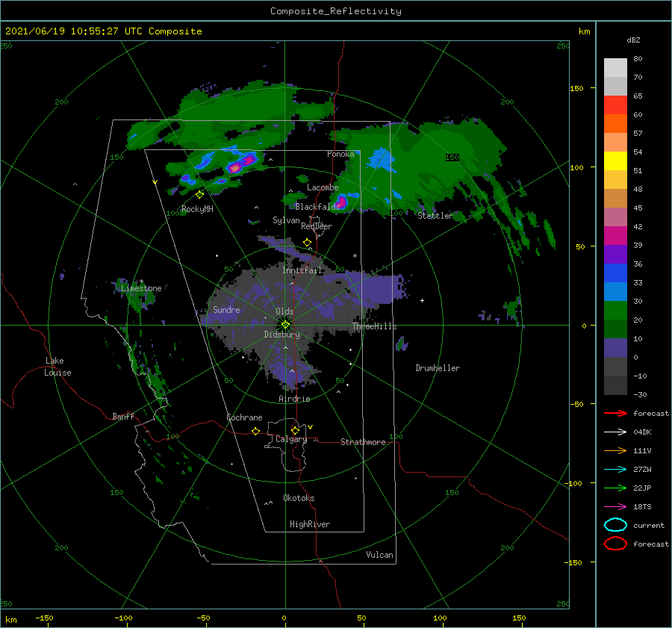Click the Innisfail city label

302,270
